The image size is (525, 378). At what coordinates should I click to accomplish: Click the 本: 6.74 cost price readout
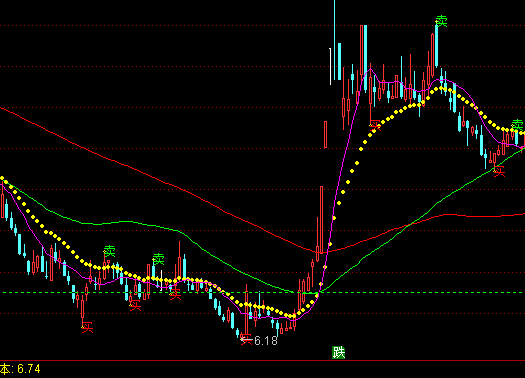tap(20, 369)
